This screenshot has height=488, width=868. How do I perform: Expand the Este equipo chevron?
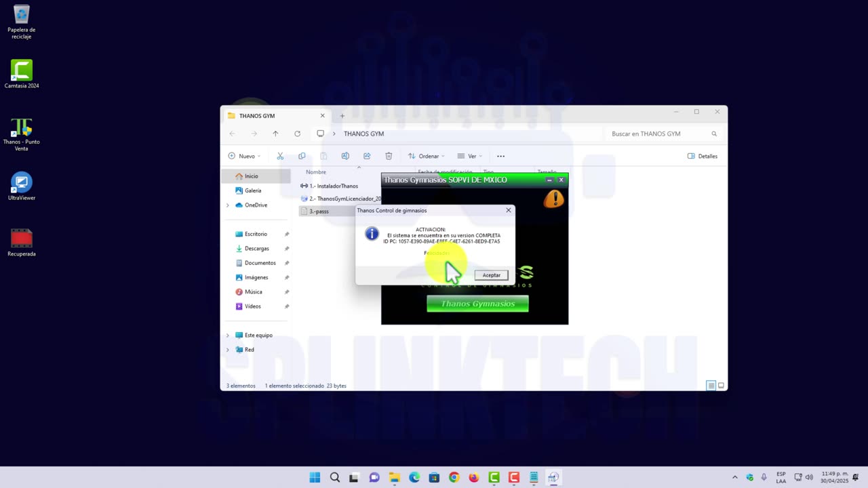[x=228, y=335]
